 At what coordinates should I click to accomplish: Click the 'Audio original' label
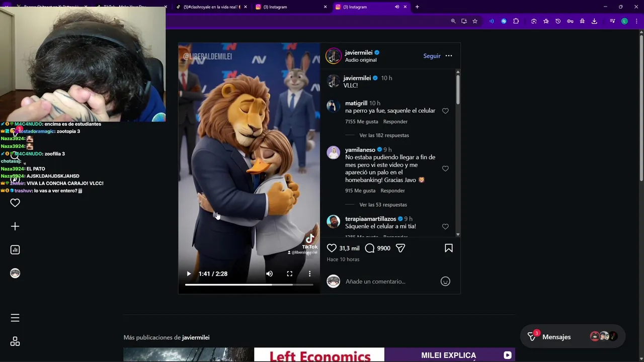pyautogui.click(x=361, y=60)
